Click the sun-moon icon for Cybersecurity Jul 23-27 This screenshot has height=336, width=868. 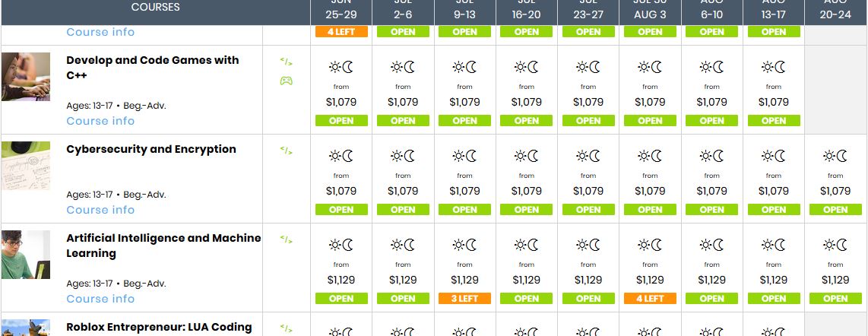tap(588, 156)
